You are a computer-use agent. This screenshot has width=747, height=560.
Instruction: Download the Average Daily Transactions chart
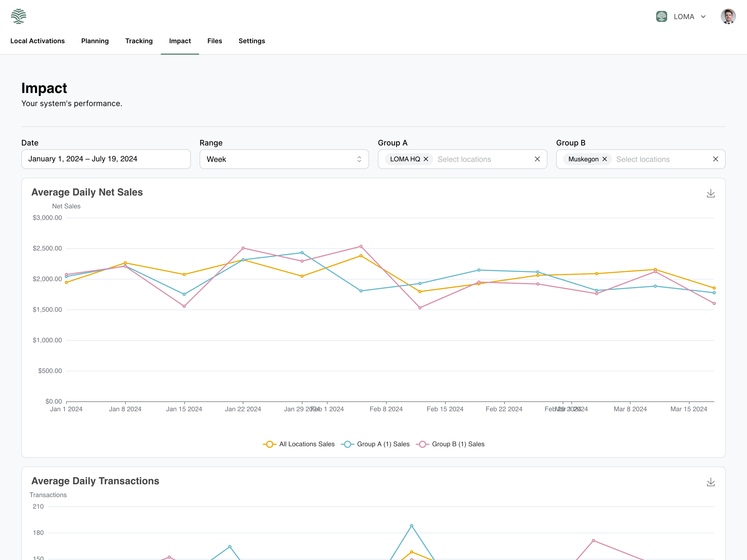point(711,482)
